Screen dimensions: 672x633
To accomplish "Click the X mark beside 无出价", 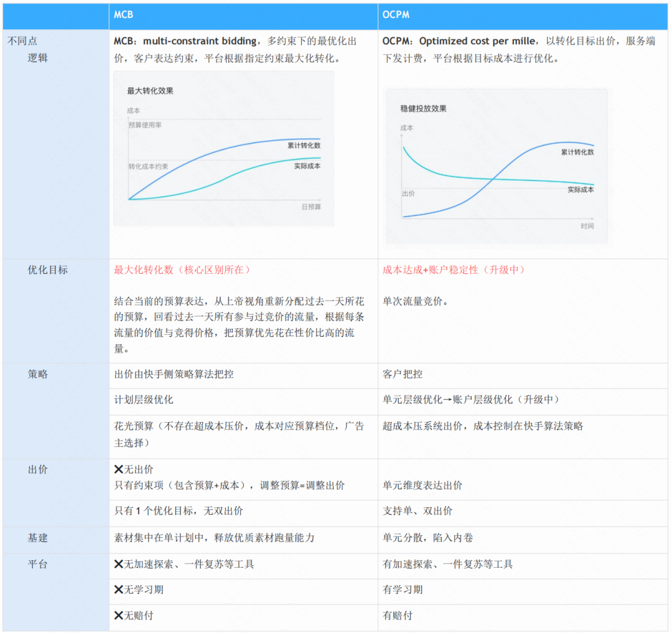I will click(x=119, y=469).
